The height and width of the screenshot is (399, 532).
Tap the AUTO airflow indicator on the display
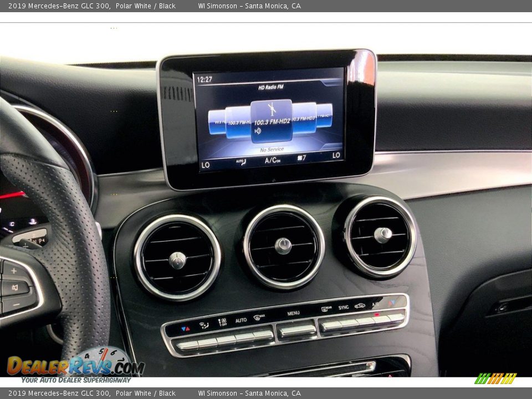tap(241, 162)
